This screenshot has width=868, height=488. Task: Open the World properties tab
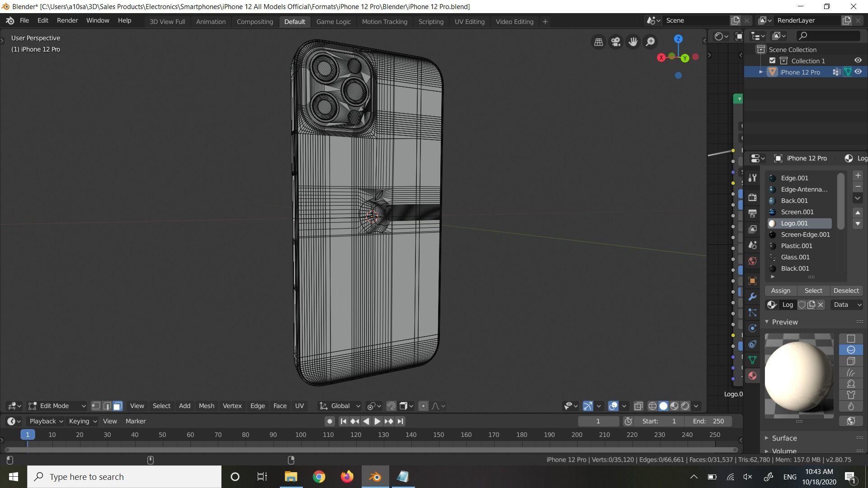click(x=752, y=261)
